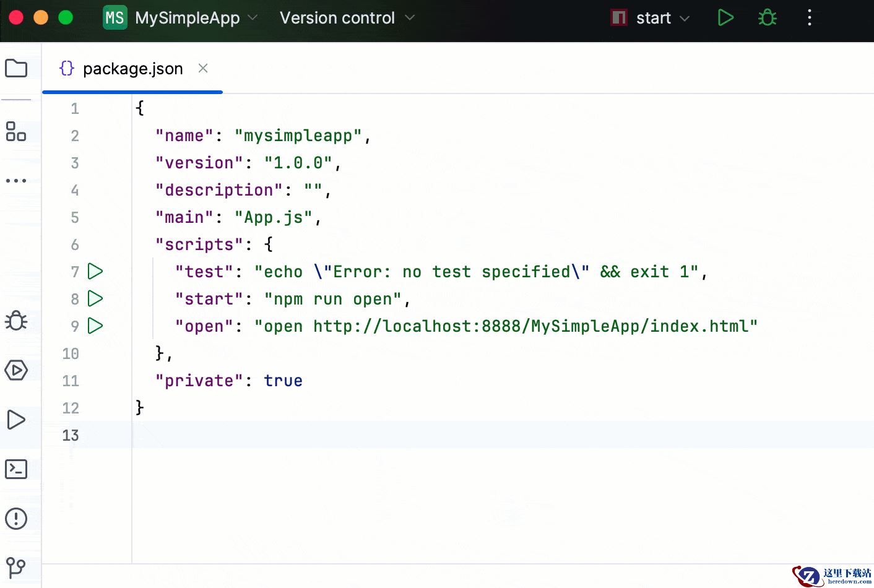Click the "main" key on line 5
This screenshot has width=874, height=588.
(x=184, y=217)
